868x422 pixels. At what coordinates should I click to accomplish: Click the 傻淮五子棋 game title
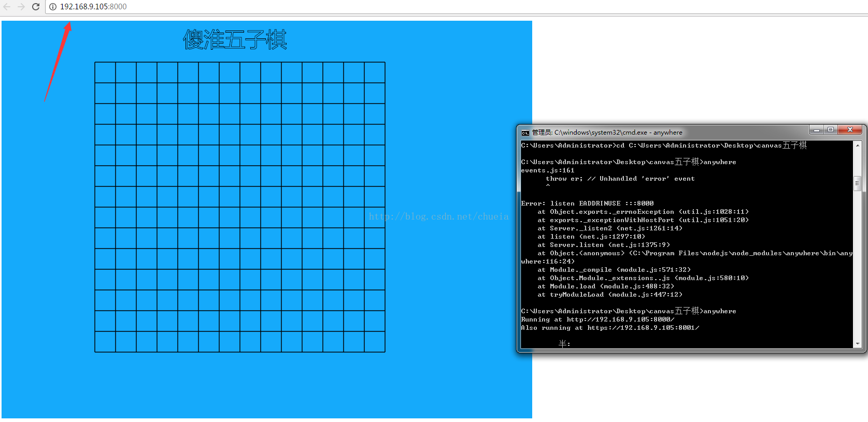235,40
